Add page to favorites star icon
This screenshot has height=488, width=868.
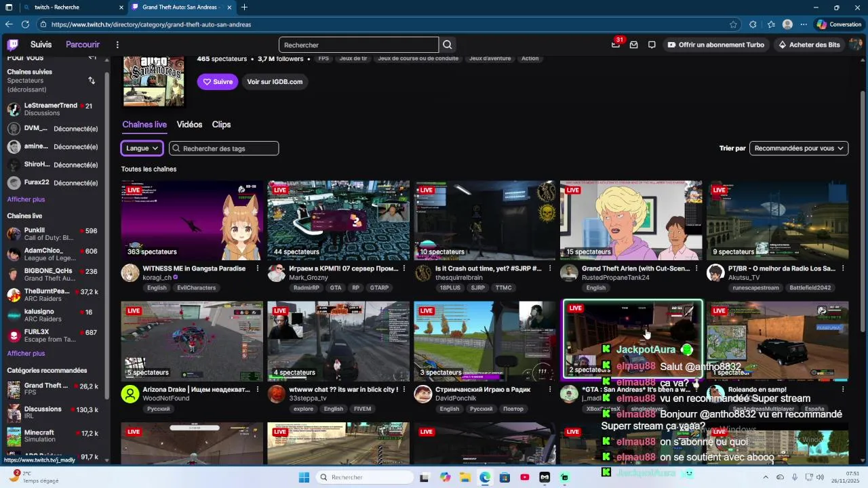click(x=733, y=24)
